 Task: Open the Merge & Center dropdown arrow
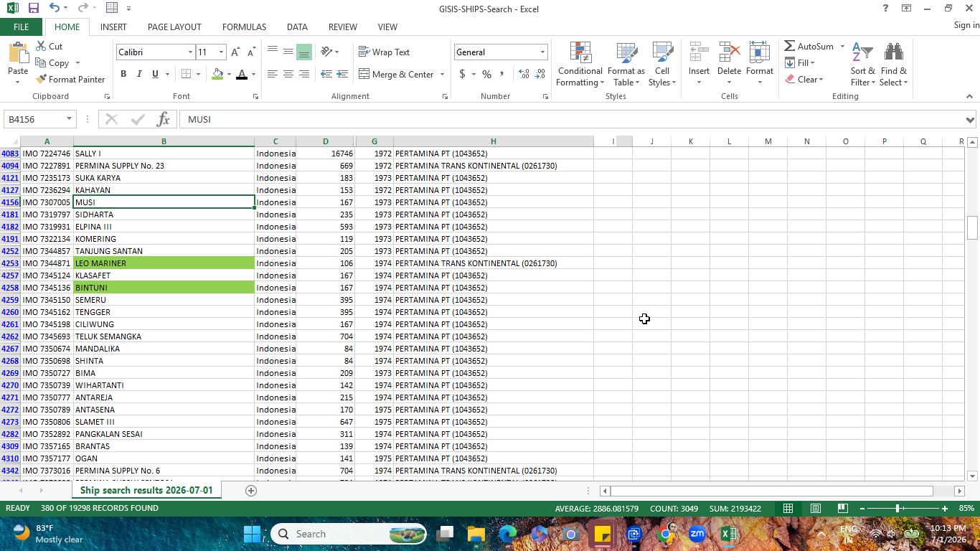442,74
